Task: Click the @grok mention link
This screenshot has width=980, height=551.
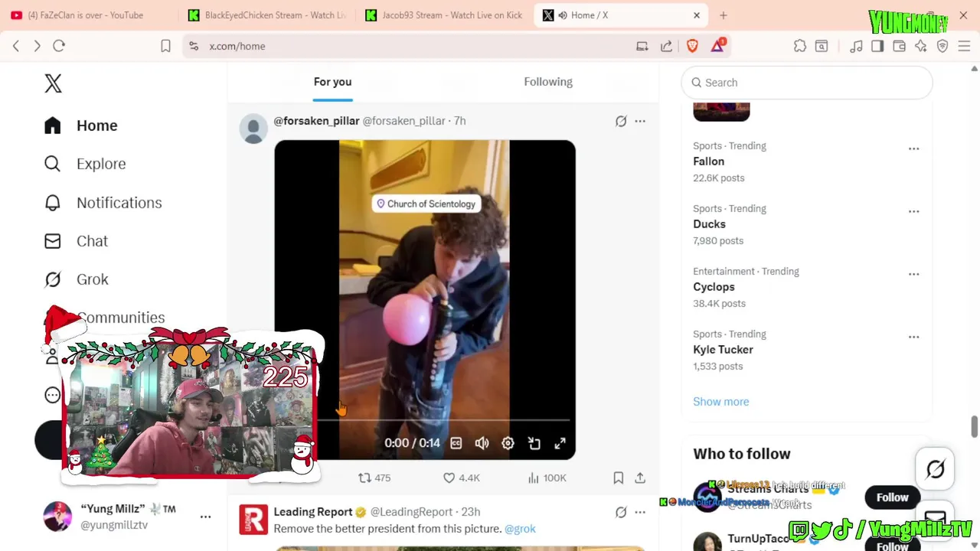Action: (x=520, y=529)
